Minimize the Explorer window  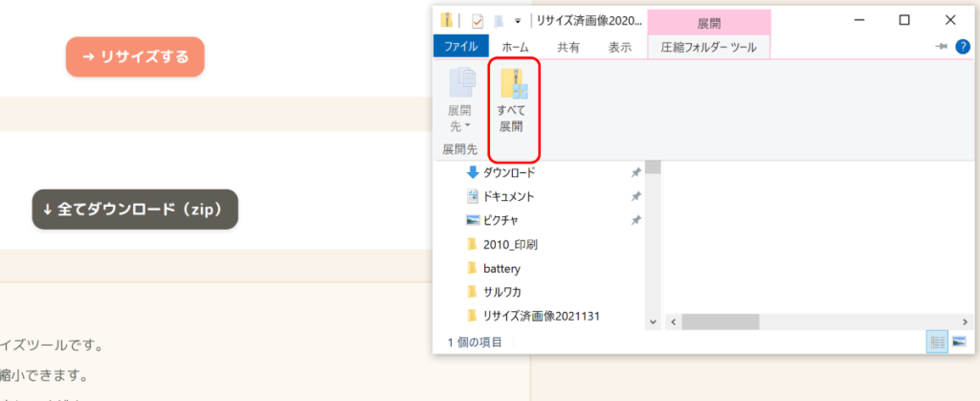(859, 21)
